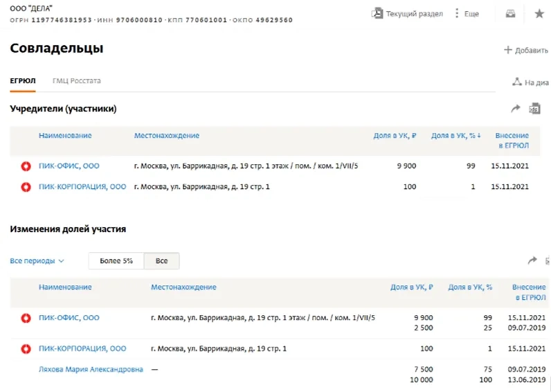Screen dimensions: 551x392
Task: Export the Учредители table to Excel
Action: coord(534,109)
